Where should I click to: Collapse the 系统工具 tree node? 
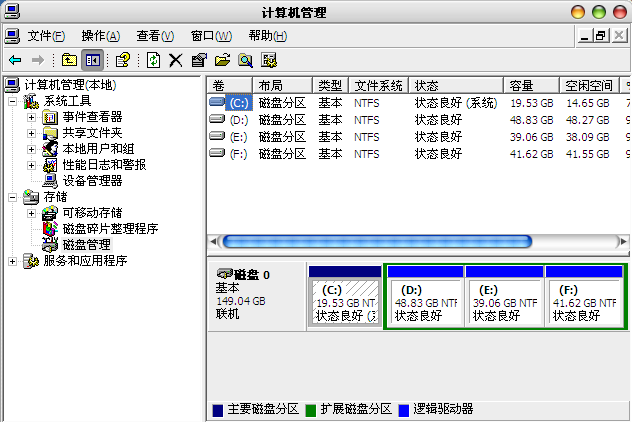(12, 101)
